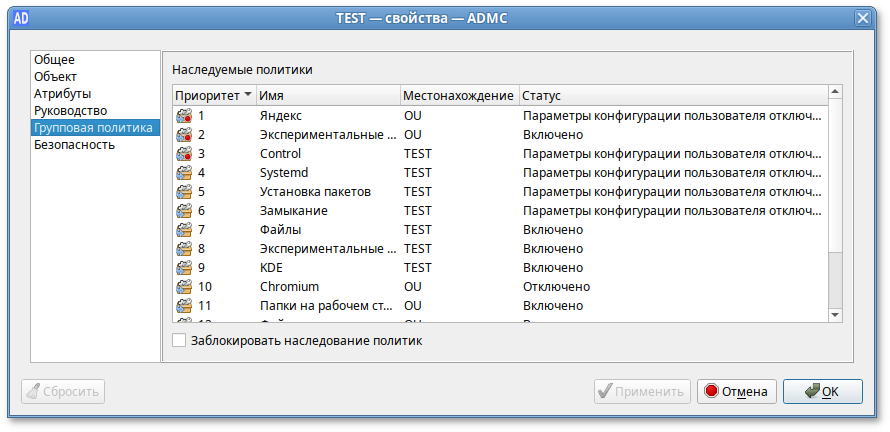Click the Экспериментальные policy with TEST location
The height and width of the screenshot is (432, 890).
coord(326,249)
